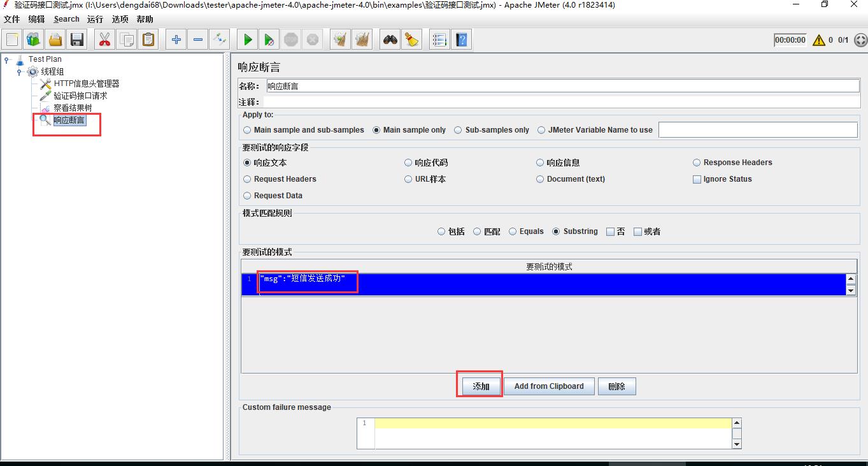The width and height of the screenshot is (868, 466).
Task: Open Search with binoculars icon
Action: click(390, 40)
